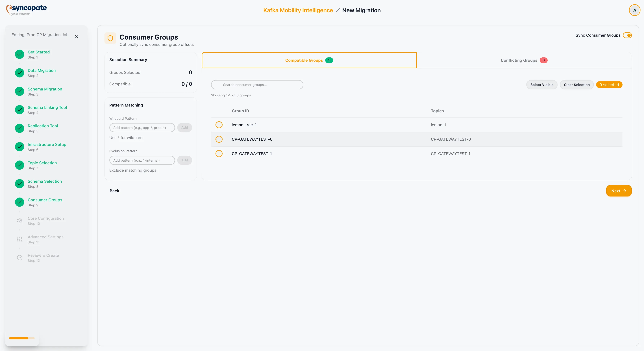Open Schema Linking Tool via its step icon
This screenshot has width=644, height=351.
tap(19, 110)
